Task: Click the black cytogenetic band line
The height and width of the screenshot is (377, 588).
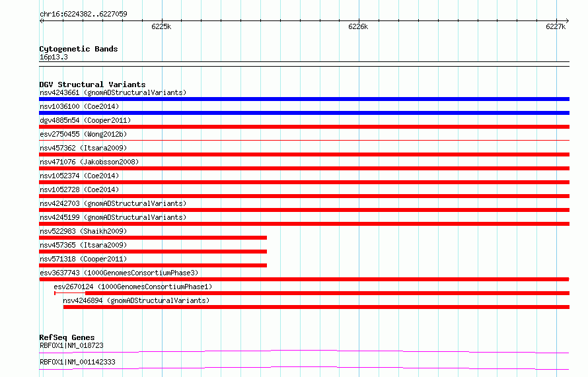Action: tap(304, 64)
